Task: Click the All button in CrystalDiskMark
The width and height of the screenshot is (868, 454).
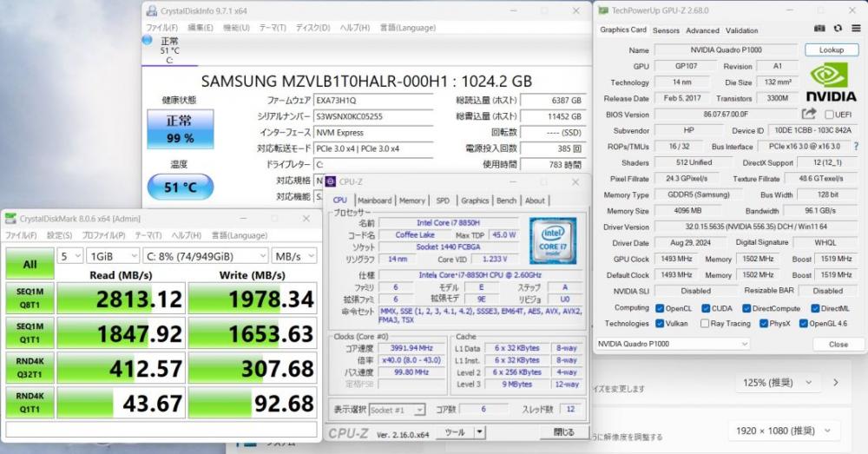Action: (x=30, y=264)
